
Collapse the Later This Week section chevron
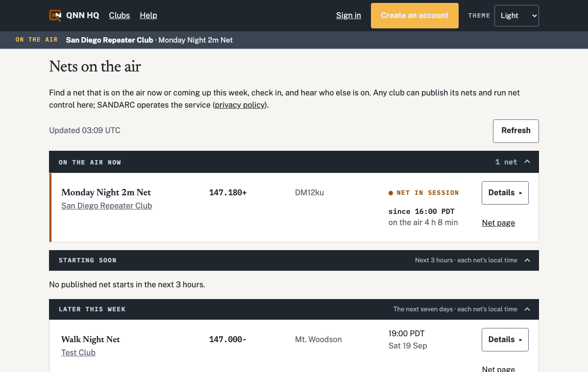pyautogui.click(x=527, y=309)
